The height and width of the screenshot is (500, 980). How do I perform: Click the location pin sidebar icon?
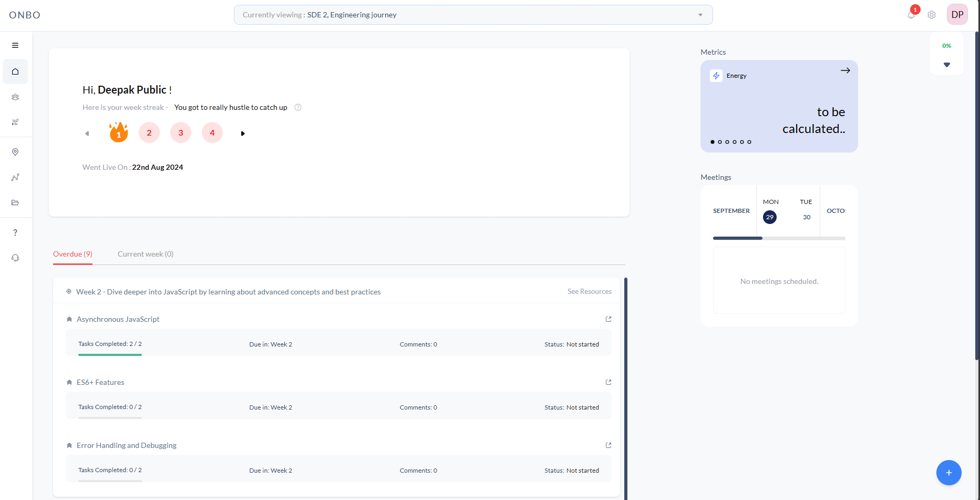point(15,152)
